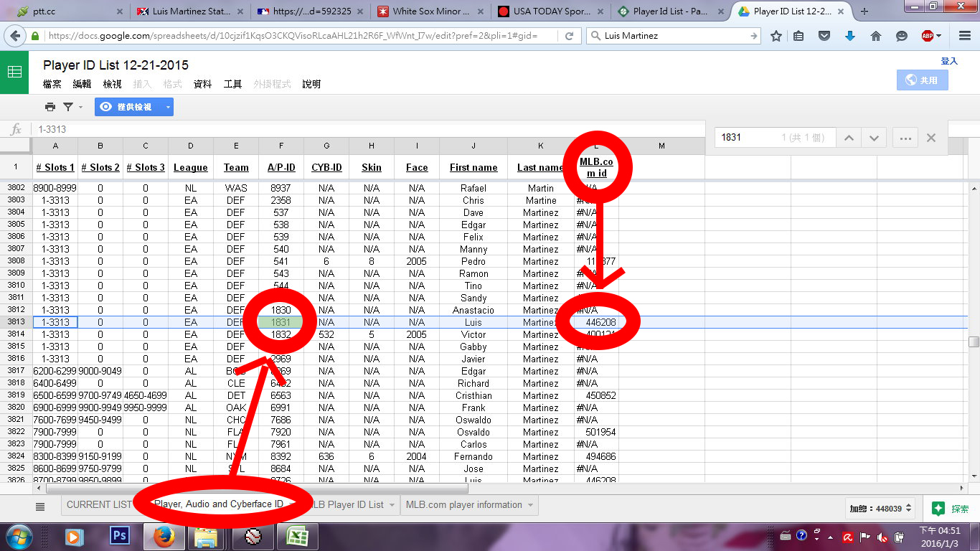Viewport: 980px width, 551px height.
Task: Click the 登入 sign-in link
Action: [949, 61]
